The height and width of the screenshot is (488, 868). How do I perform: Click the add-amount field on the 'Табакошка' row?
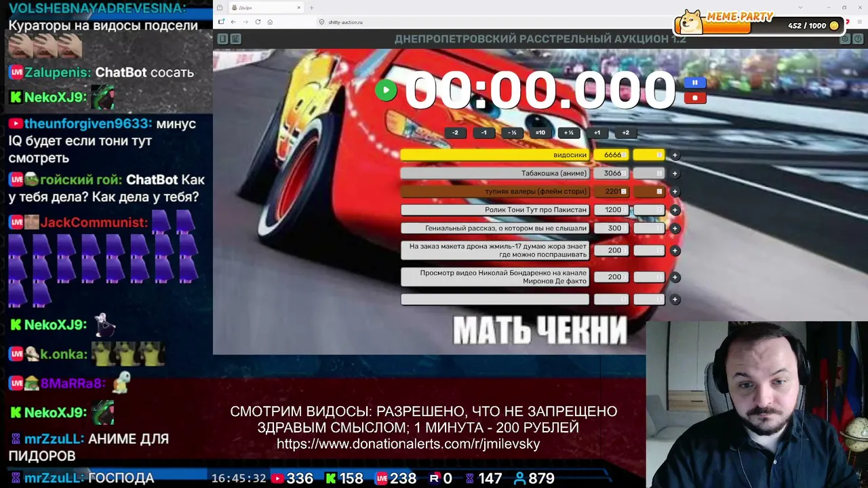pos(649,174)
